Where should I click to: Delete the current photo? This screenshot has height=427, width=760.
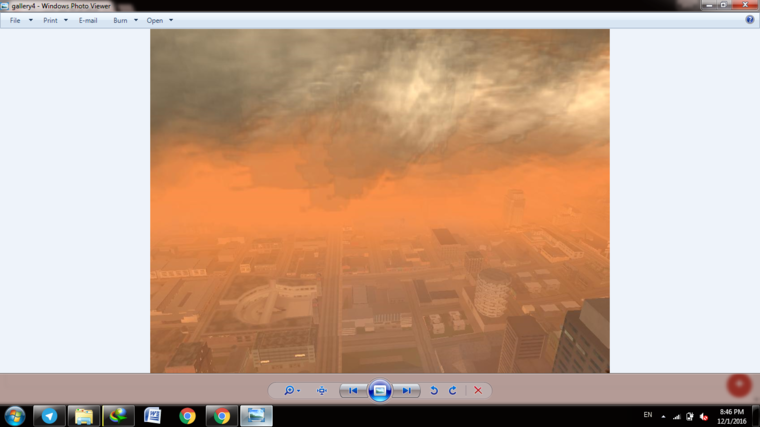coord(478,391)
